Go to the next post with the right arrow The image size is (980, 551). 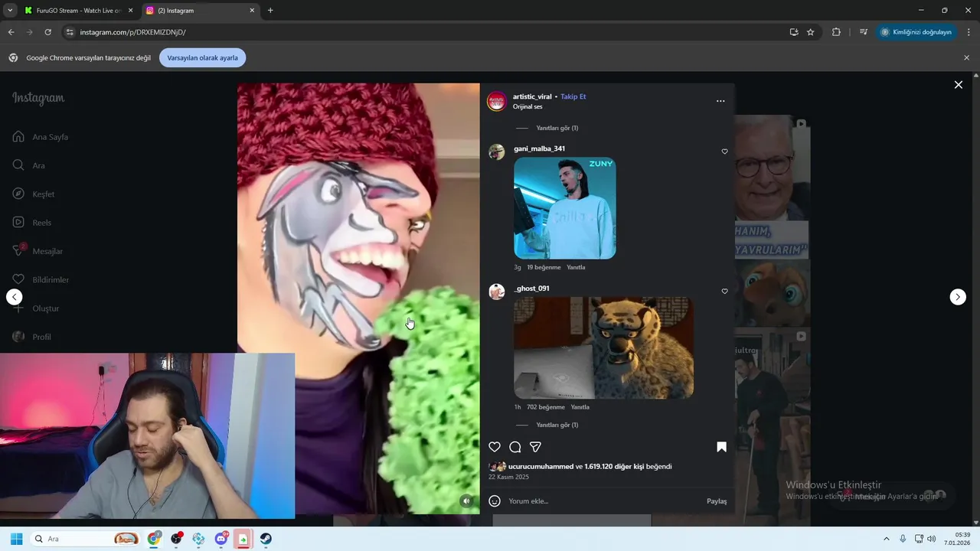958,297
